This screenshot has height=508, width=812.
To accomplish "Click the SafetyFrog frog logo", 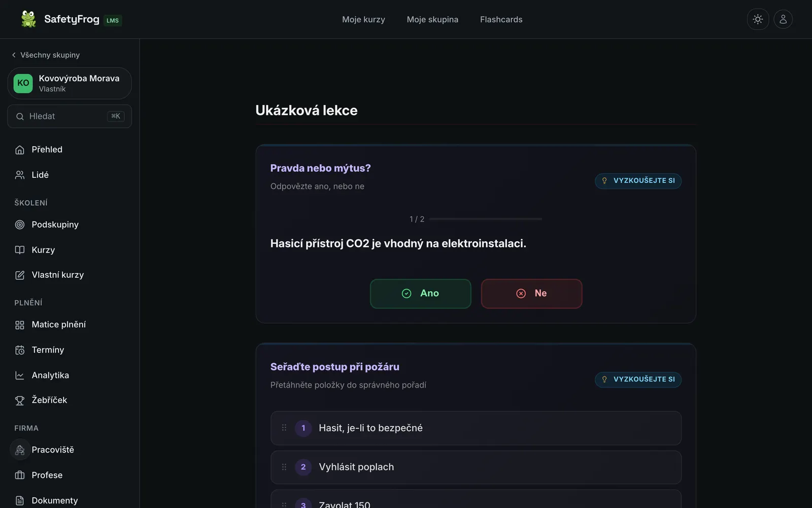I will (x=28, y=19).
